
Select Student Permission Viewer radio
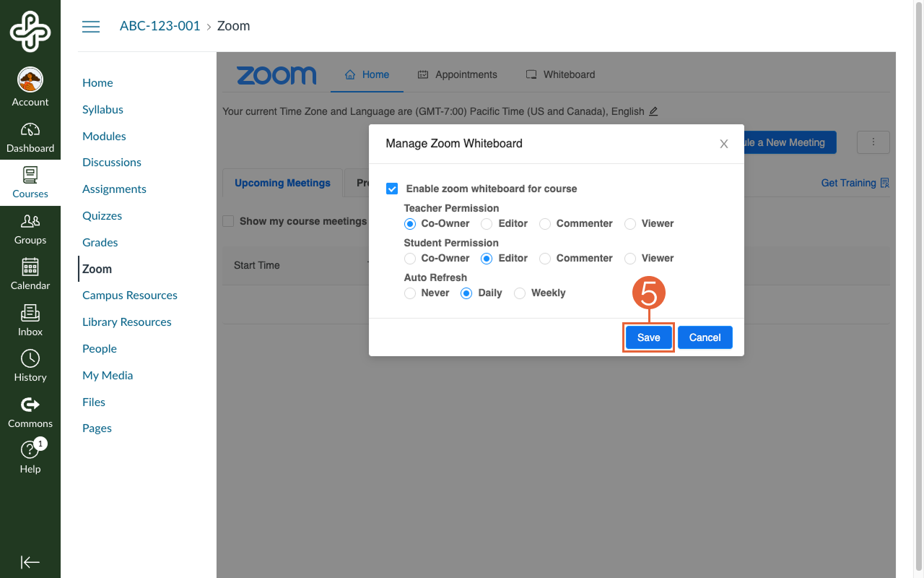[630, 259]
